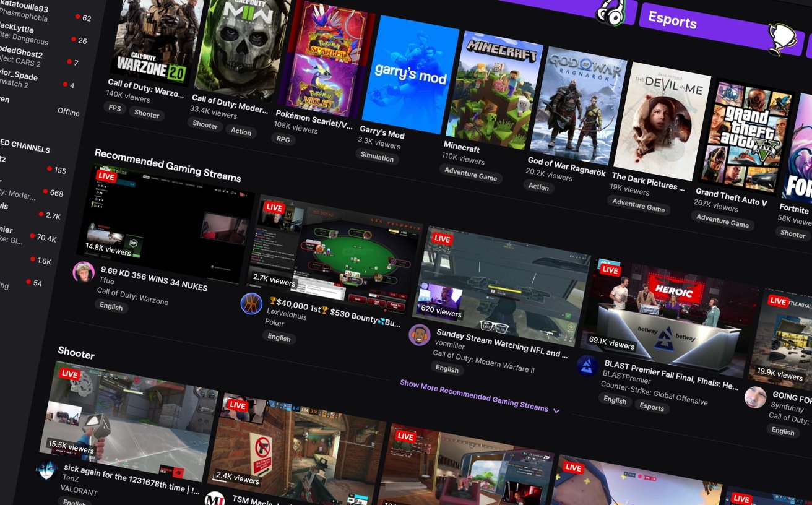This screenshot has height=505, width=812.
Task: Select the Shooter tag under Call of Duty: Warzone
Action: point(147,114)
